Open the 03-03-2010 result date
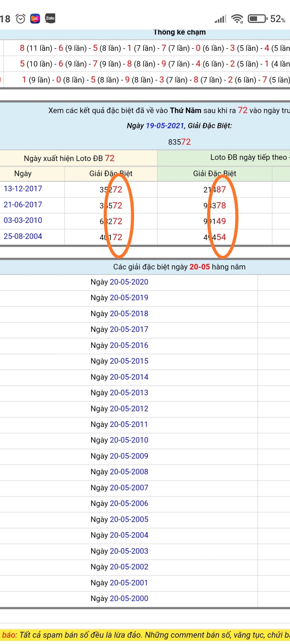Viewport: 290px width, 644px height. 23,220
